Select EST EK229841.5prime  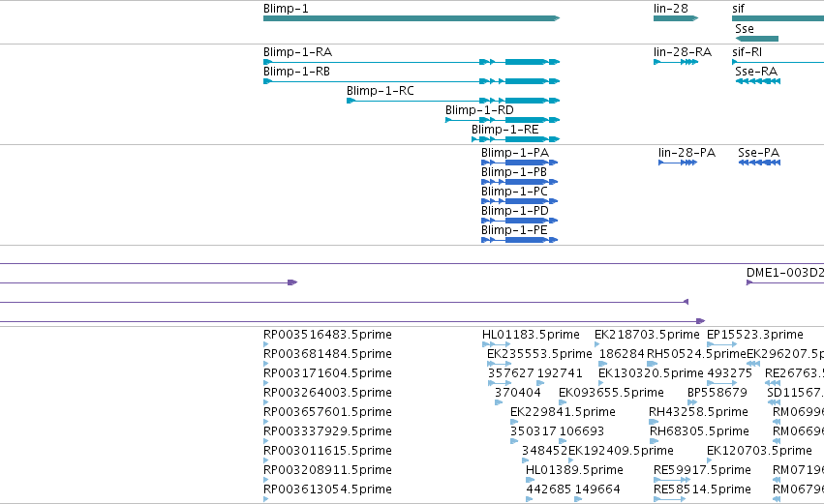coord(563,412)
